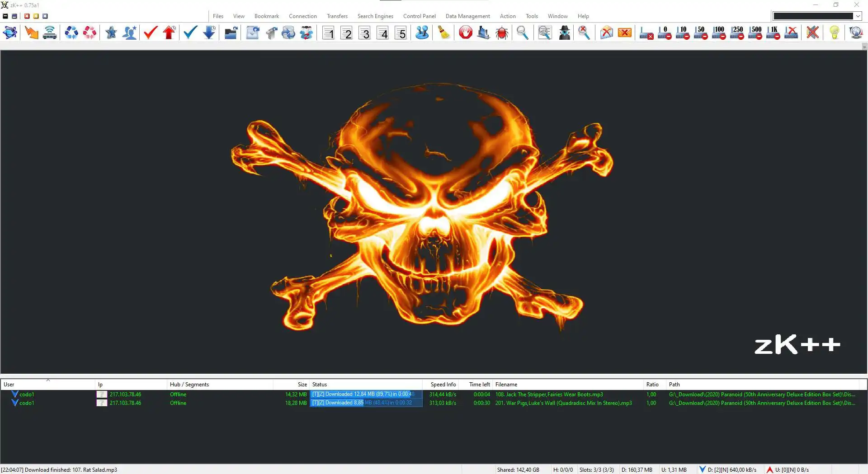Open the Tools menu

(532, 16)
